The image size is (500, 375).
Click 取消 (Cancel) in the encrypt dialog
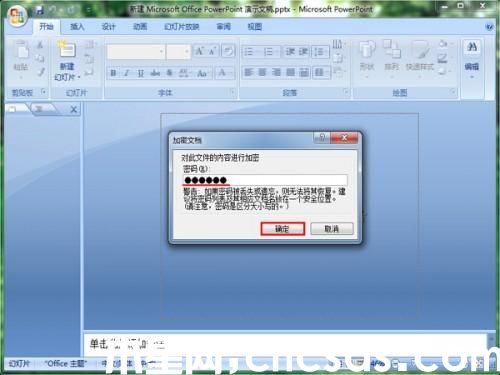click(332, 229)
